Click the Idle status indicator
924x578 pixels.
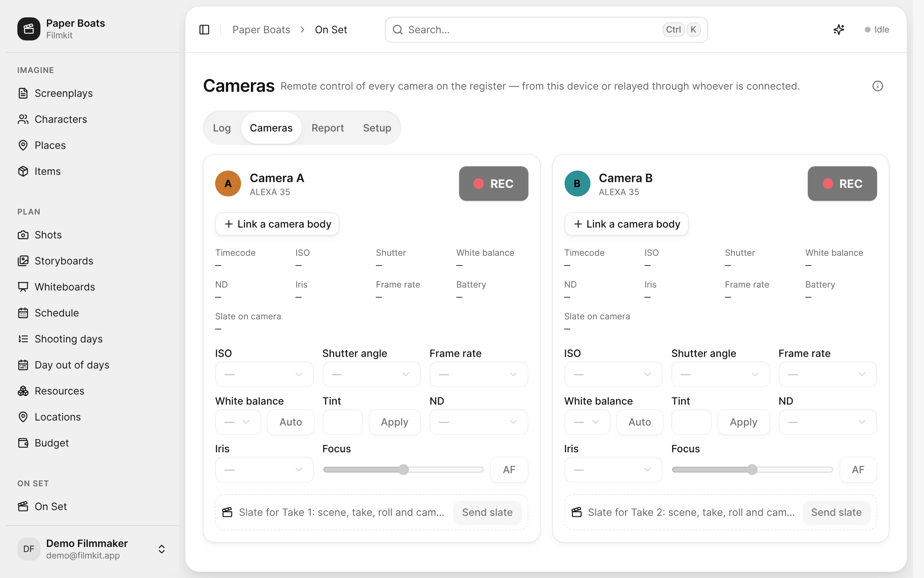[877, 29]
